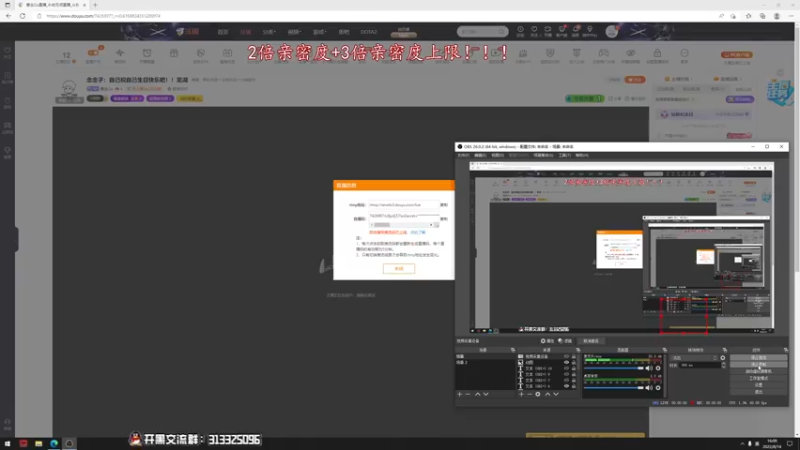The height and width of the screenshot is (450, 800).
Task: Lock the 视频采集设备 source
Action: 574,356
